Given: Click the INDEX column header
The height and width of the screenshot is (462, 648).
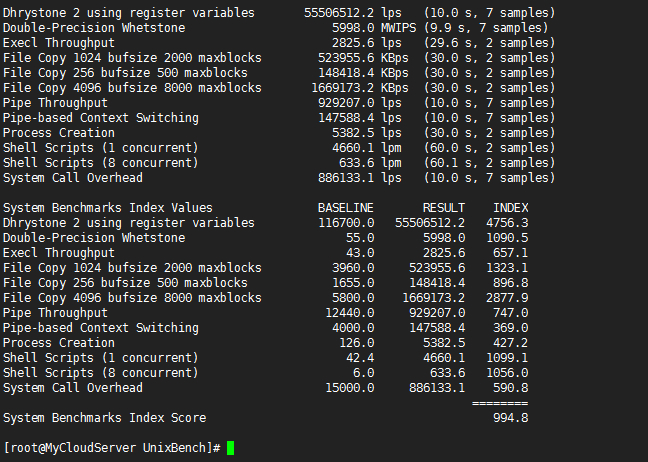Looking at the screenshot, I should (x=510, y=208).
